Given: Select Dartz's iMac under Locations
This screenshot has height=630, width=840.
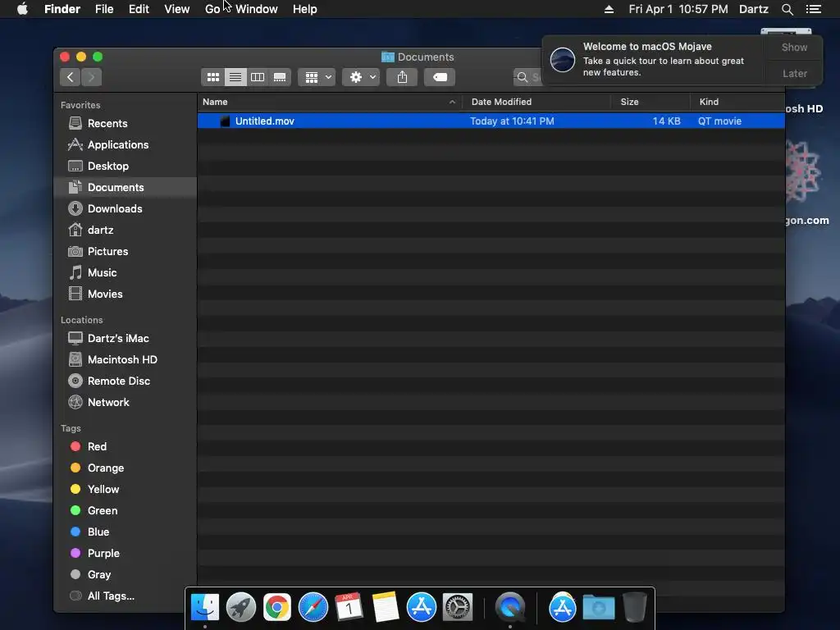Looking at the screenshot, I should [126, 339].
